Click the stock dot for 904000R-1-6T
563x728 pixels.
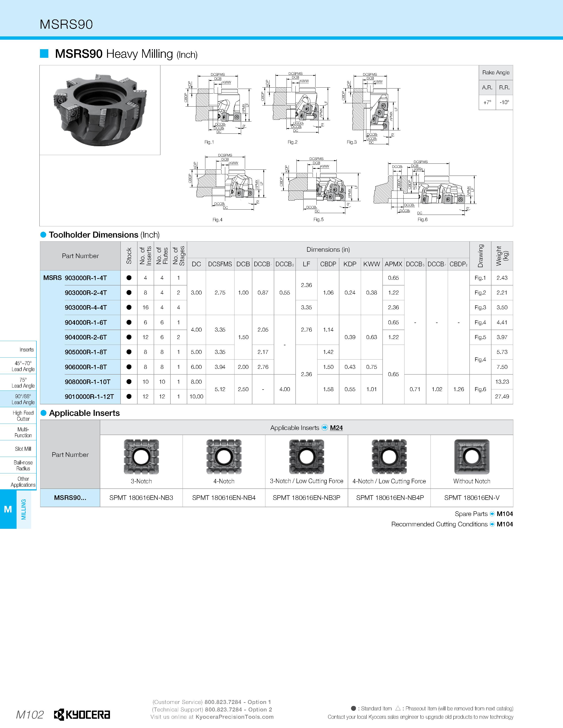click(129, 322)
